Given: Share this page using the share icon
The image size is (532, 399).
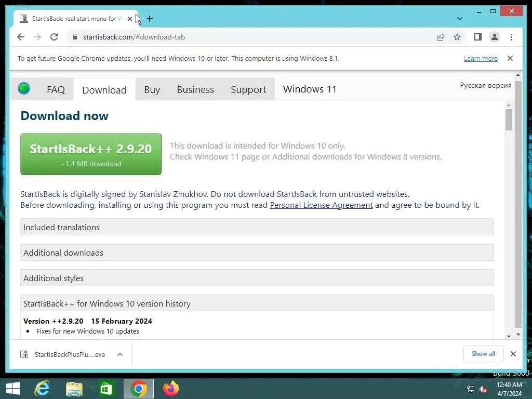Looking at the screenshot, I should coord(441,37).
